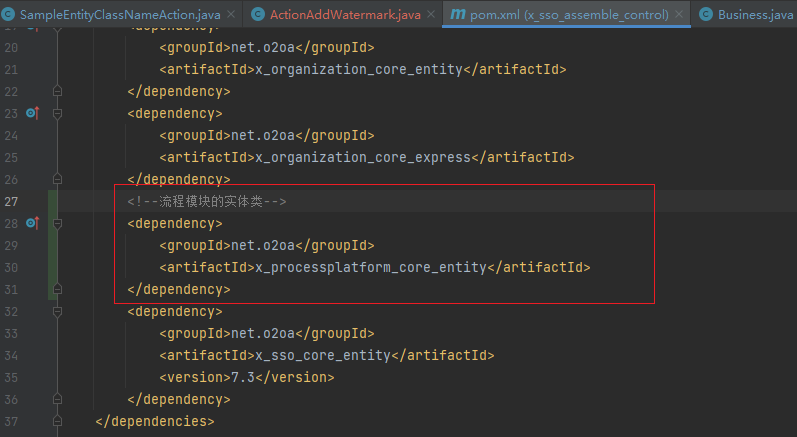Click the Maven icon on the pom.xml tab

[x=458, y=15]
